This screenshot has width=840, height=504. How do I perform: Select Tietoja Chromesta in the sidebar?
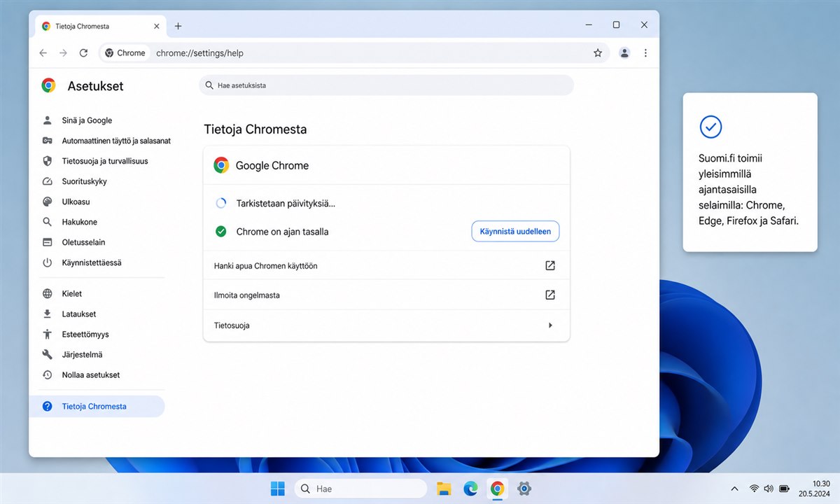97,406
